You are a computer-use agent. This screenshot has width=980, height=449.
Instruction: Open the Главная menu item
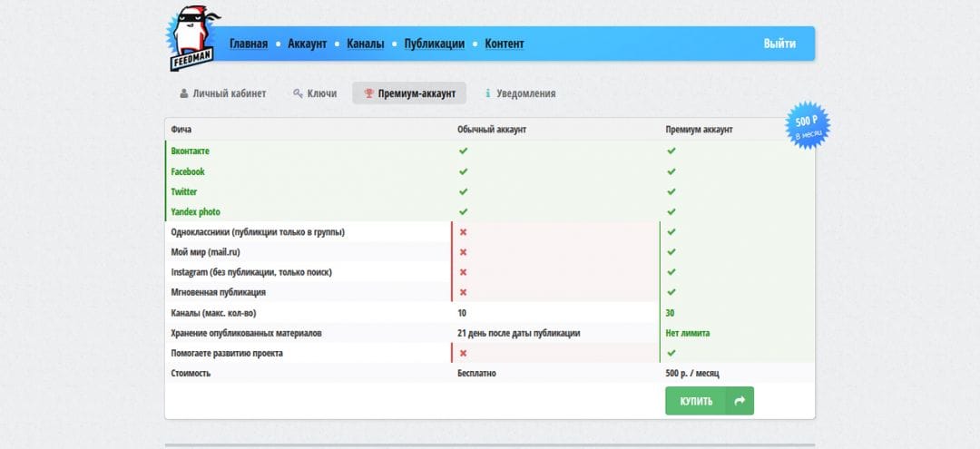click(x=248, y=44)
